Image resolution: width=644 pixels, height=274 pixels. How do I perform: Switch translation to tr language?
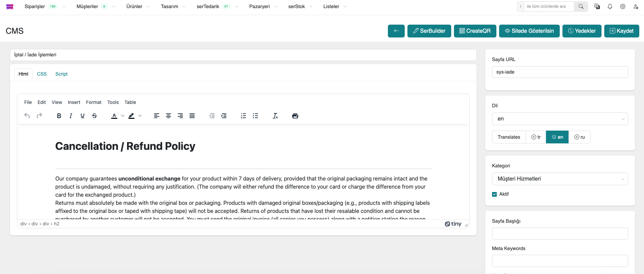(x=536, y=137)
